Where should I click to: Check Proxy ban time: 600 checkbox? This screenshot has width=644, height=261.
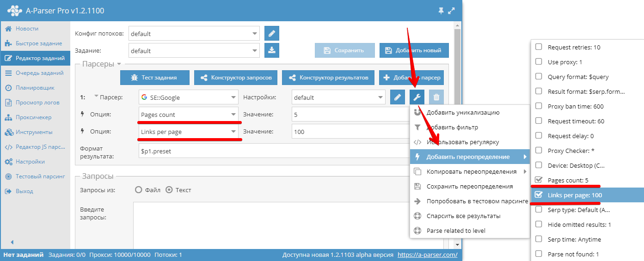click(x=539, y=106)
